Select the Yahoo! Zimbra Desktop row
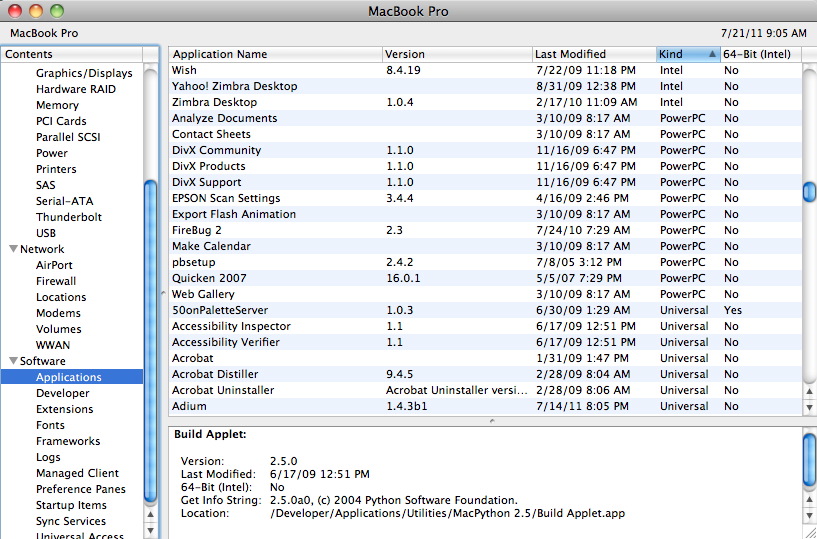 485,86
